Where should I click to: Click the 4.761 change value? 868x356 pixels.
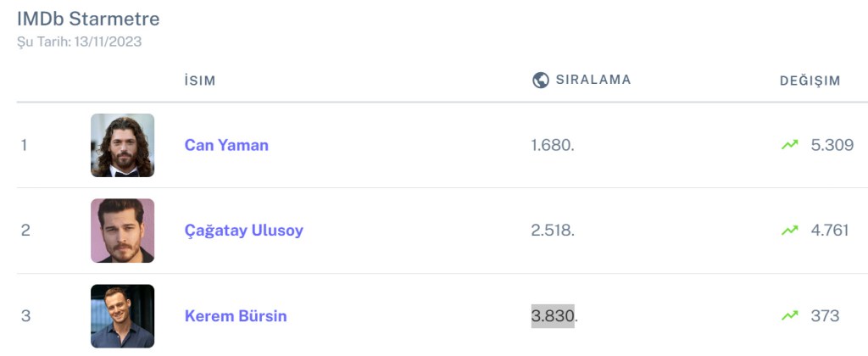click(829, 231)
